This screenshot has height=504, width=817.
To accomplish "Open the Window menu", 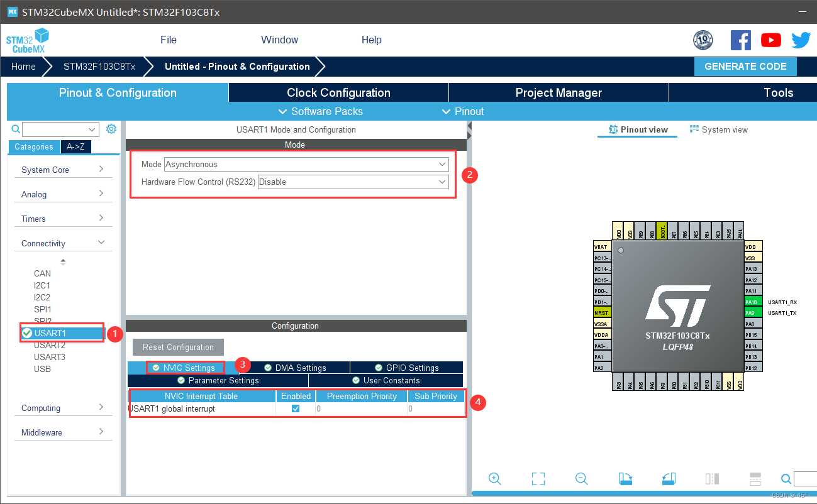I will (x=279, y=40).
